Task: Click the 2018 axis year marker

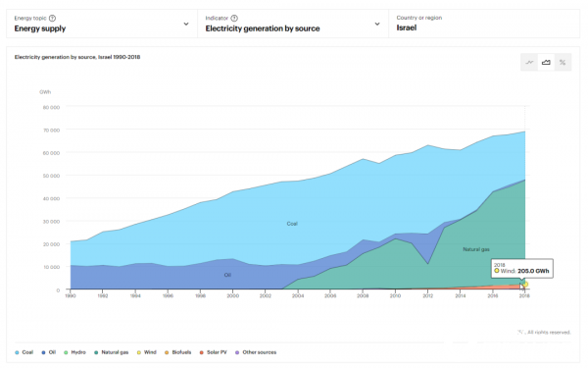Action: pos(524,296)
